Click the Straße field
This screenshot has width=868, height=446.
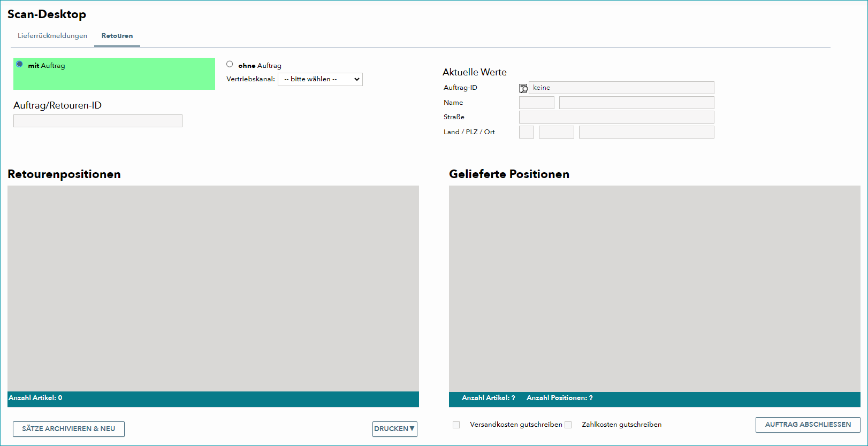[x=616, y=117]
